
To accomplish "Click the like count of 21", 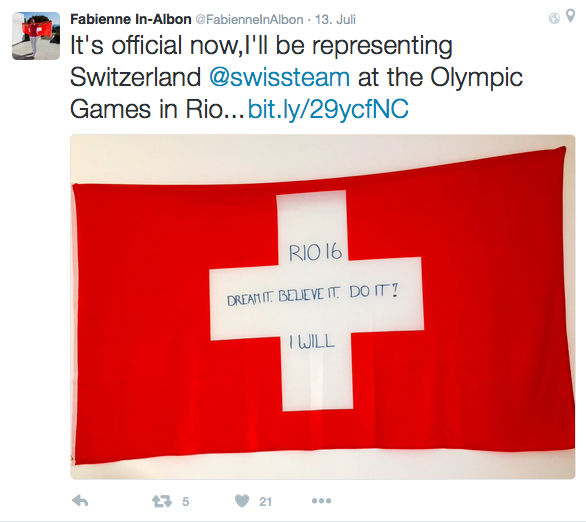I will [265, 501].
